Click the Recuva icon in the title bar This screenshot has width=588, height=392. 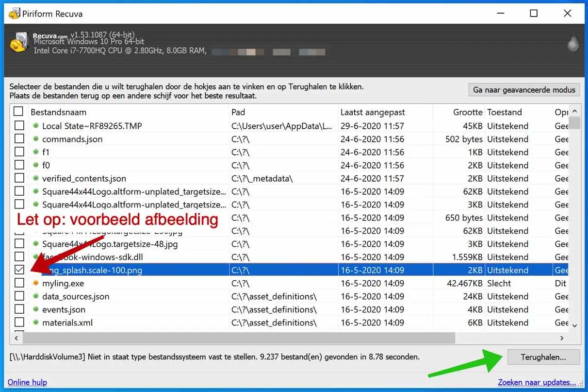tap(14, 14)
